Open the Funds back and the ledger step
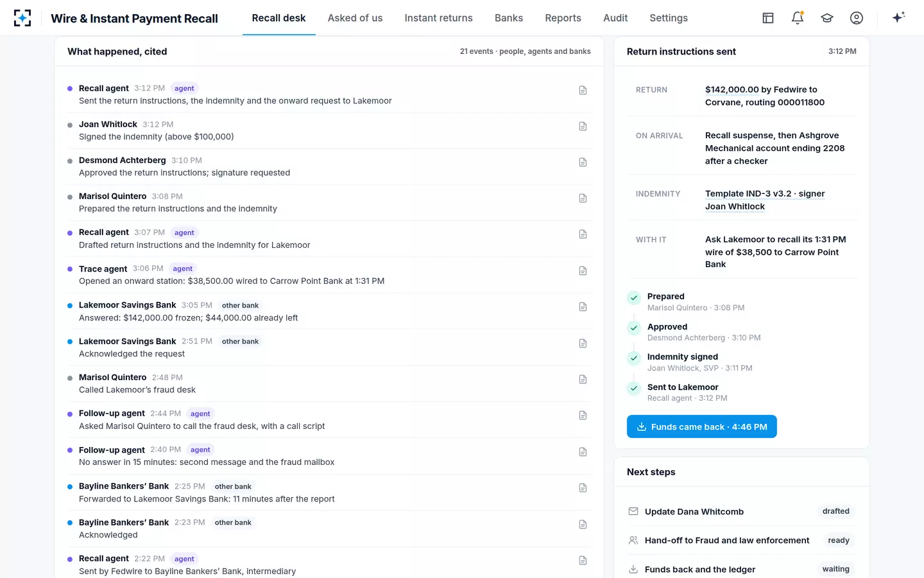This screenshot has width=924, height=578. click(x=742, y=569)
